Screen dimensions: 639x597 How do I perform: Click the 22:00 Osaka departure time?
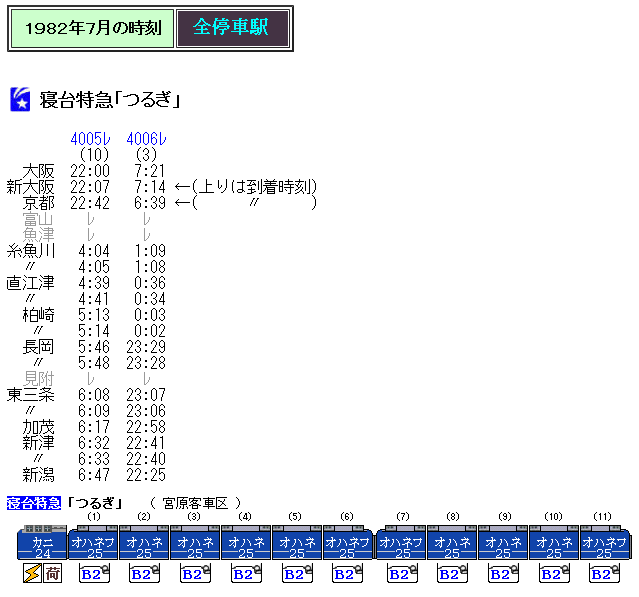tap(90, 171)
